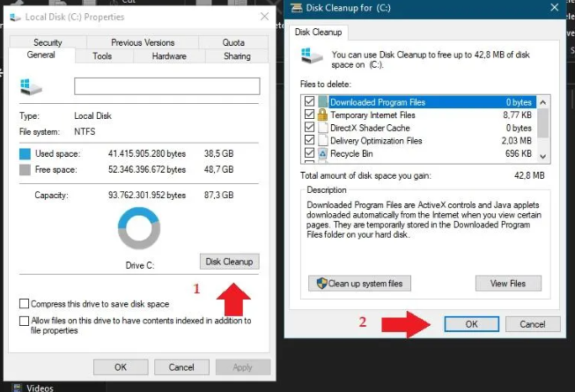Click OK in the Disk Cleanup dialog
This screenshot has width=575, height=392.
(x=472, y=324)
